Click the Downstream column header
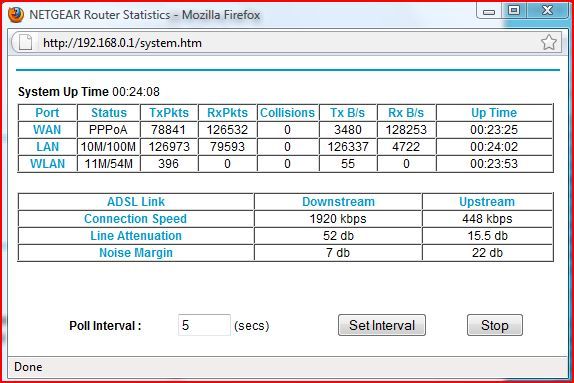 coord(338,202)
